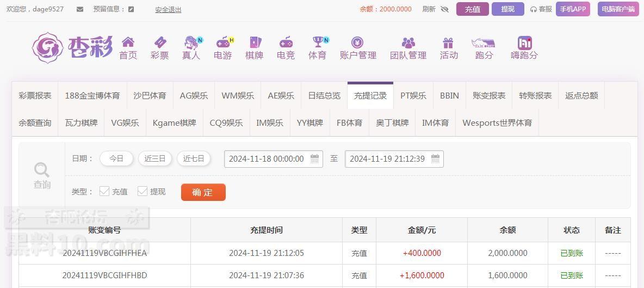The image size is (644, 288).
Task: Open the 电游 gamepad icon
Action: (x=222, y=42)
